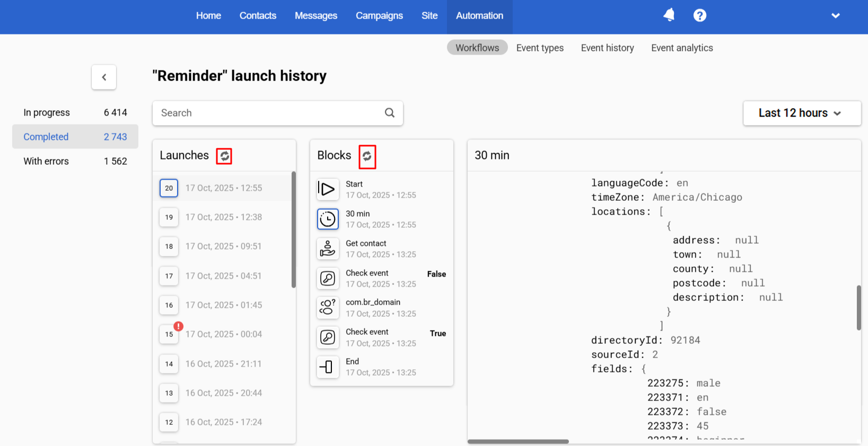
Task: Select the 30 min timer block icon
Action: click(x=328, y=219)
